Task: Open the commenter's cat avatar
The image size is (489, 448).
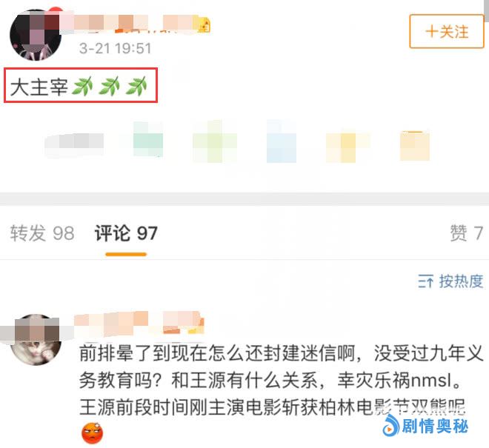Action: pos(36,340)
